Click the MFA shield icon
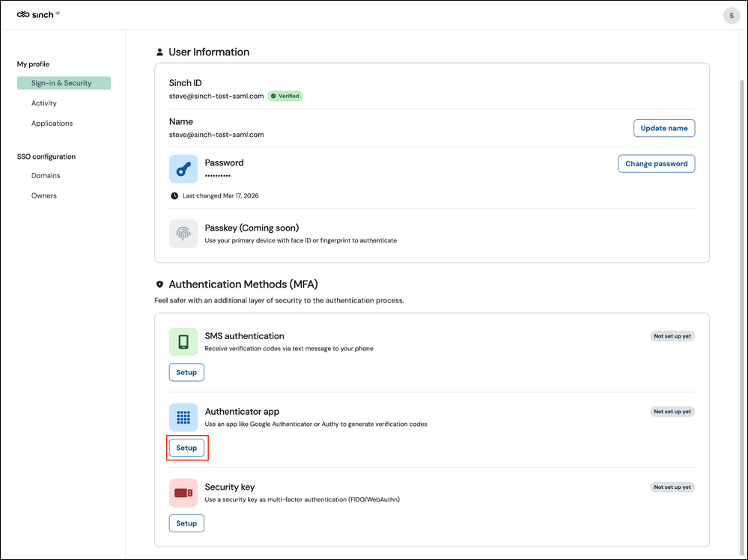The width and height of the screenshot is (748, 560). [x=159, y=284]
